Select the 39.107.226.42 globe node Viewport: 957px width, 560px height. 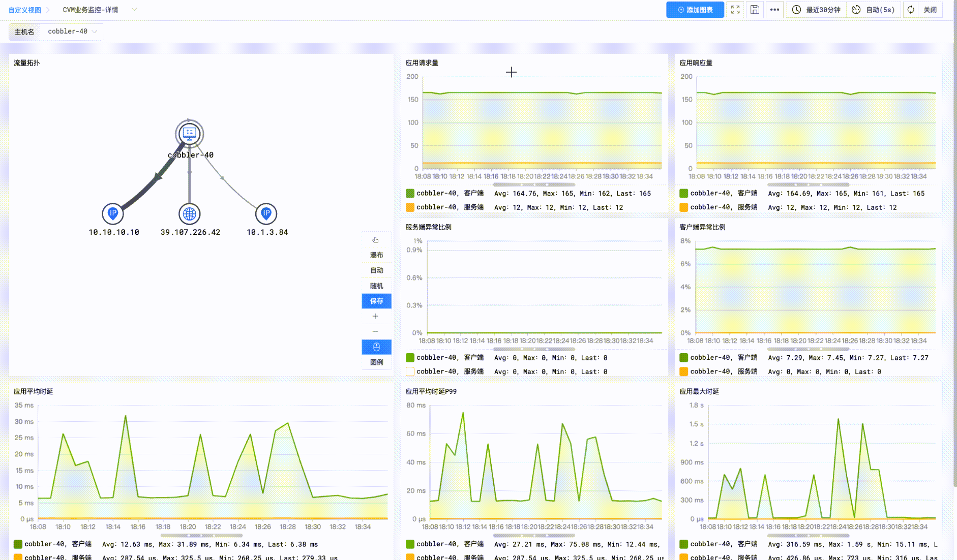tap(190, 214)
